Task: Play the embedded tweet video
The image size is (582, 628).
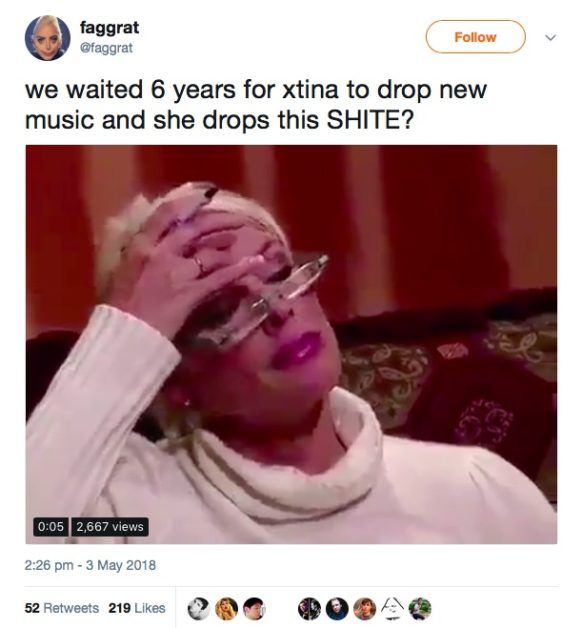Action: tap(291, 344)
